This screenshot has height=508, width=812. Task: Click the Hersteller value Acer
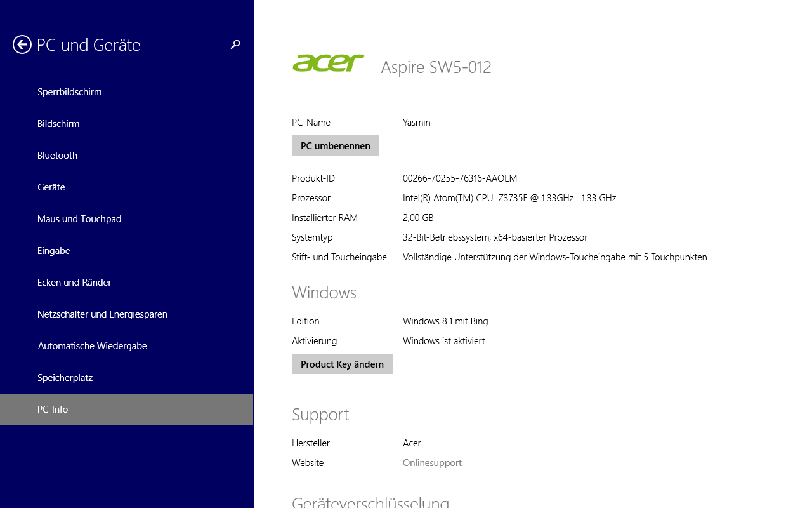click(x=412, y=443)
